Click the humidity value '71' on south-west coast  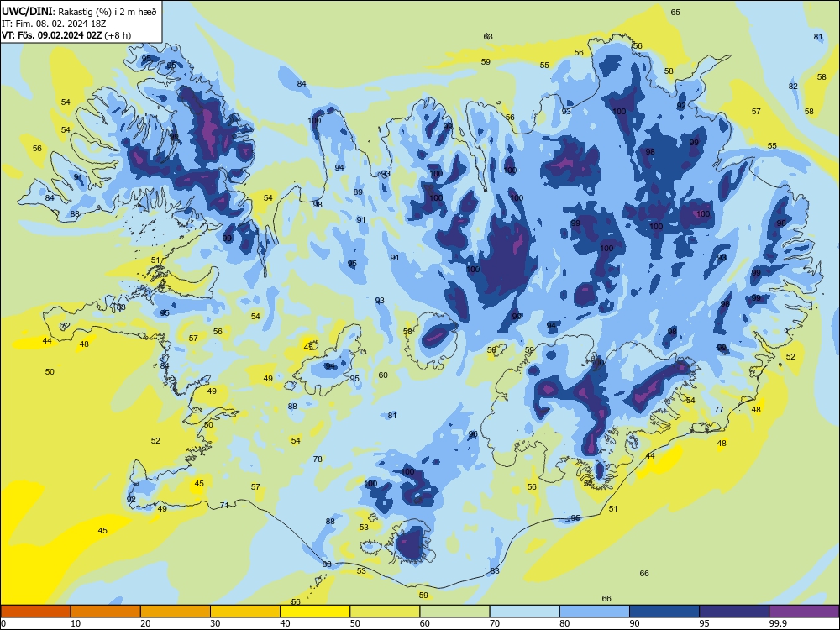click(224, 505)
